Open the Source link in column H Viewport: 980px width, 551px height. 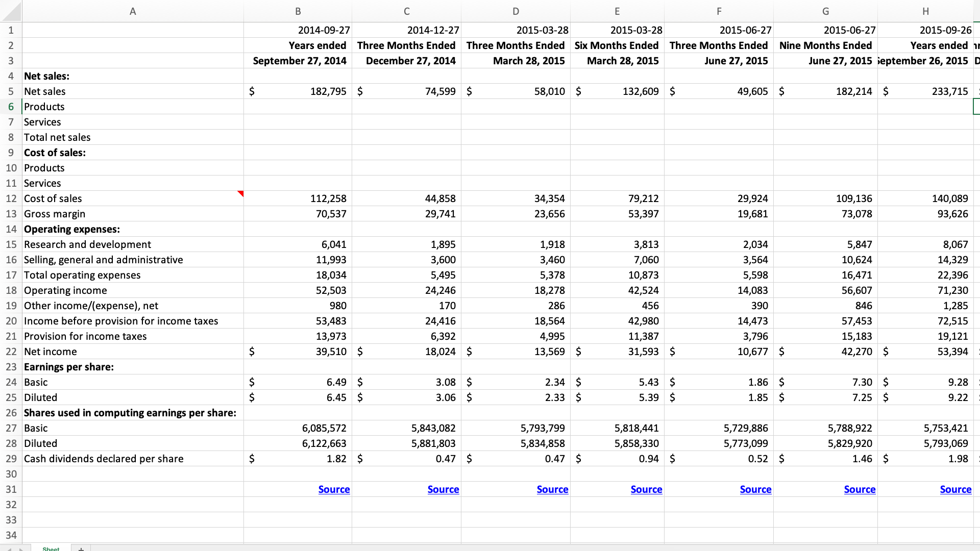point(955,489)
